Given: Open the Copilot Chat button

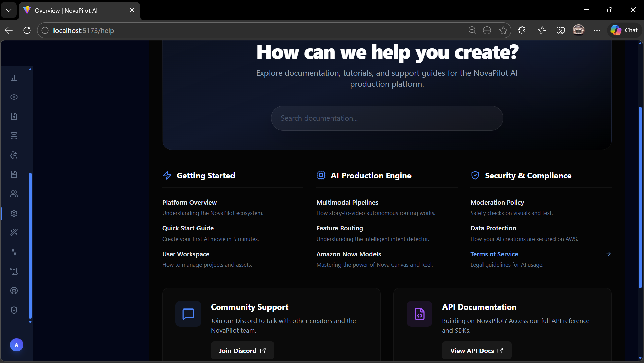Looking at the screenshot, I should point(624,30).
